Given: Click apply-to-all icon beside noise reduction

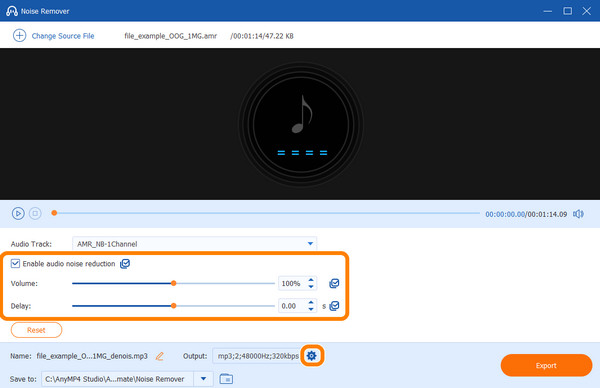Looking at the screenshot, I should click(x=125, y=264).
